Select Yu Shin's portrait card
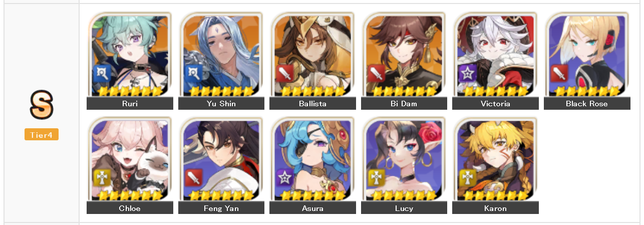Viewport: 644px width, 225px height. pyautogui.click(x=221, y=54)
